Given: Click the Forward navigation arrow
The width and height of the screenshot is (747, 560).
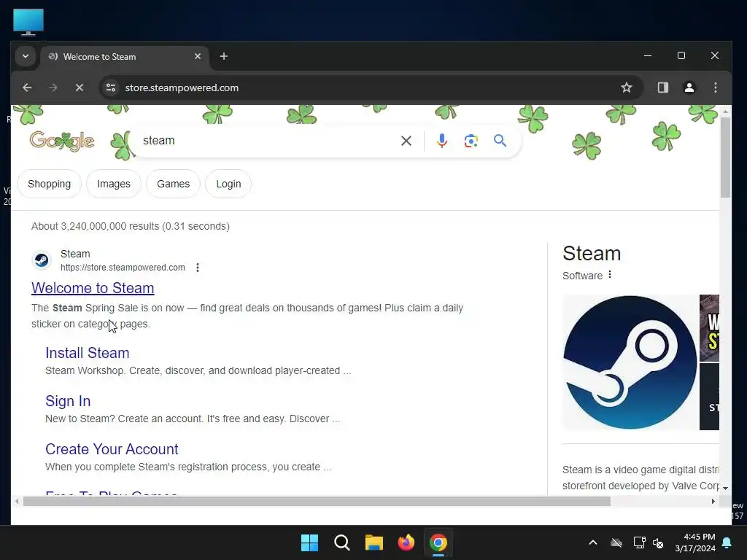Looking at the screenshot, I should (x=53, y=87).
